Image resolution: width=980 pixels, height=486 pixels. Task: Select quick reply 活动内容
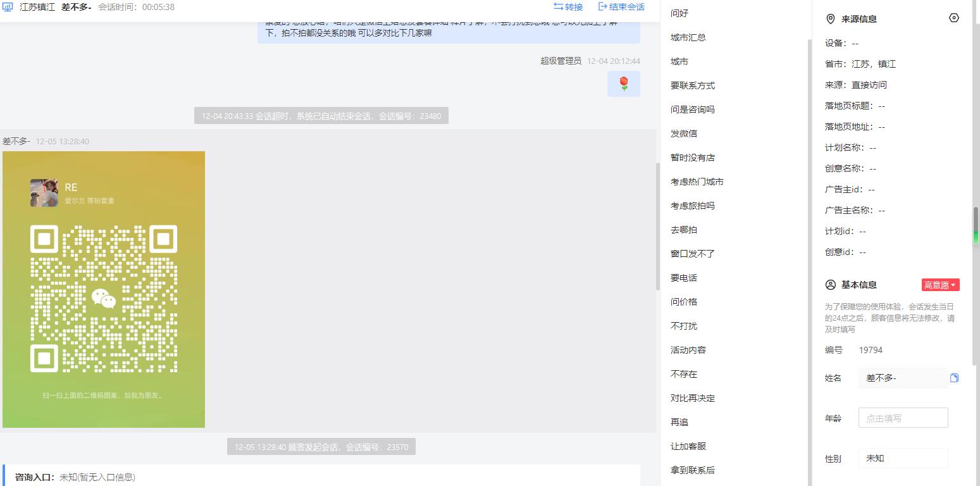pos(688,350)
